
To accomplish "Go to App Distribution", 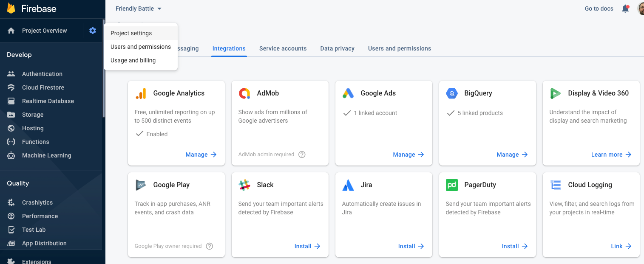I will pos(44,243).
